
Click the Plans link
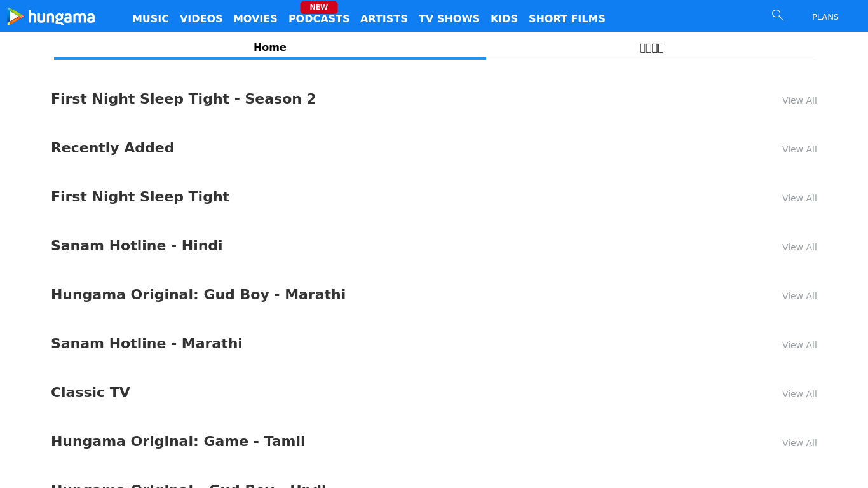coord(825,17)
